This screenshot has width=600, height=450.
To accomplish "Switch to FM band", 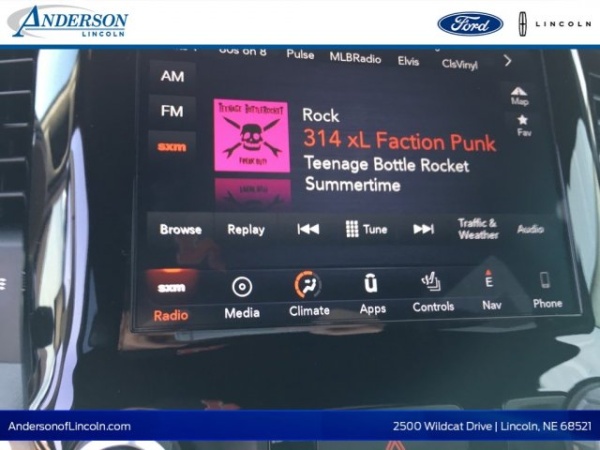I will (172, 111).
